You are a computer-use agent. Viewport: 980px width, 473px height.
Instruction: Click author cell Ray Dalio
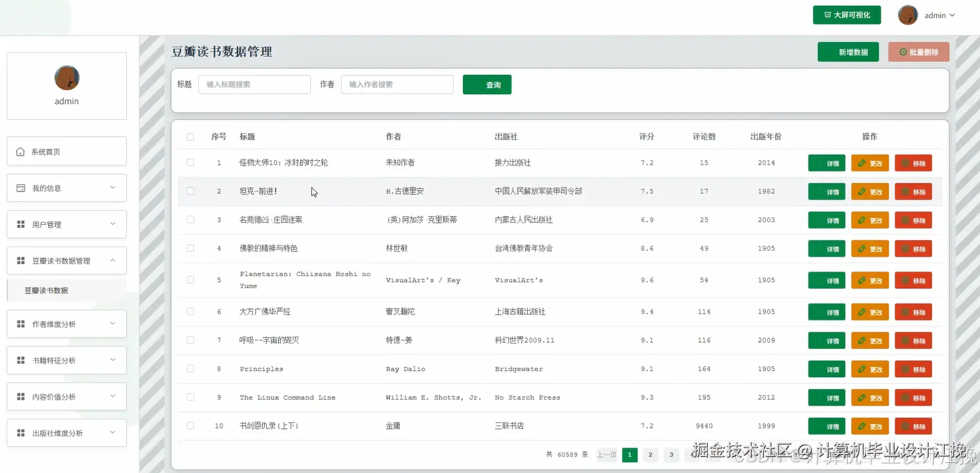tap(406, 369)
